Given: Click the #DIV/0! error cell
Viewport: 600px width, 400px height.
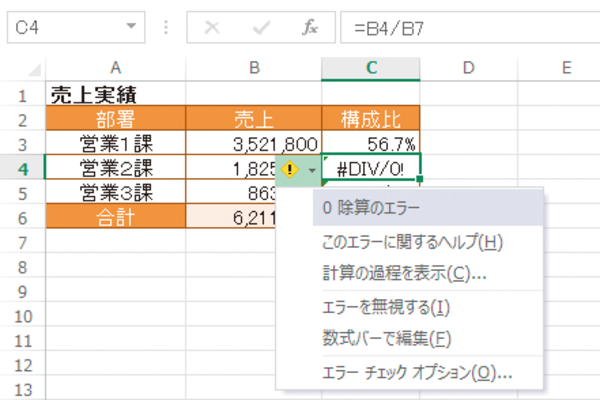Looking at the screenshot, I should point(371,168).
